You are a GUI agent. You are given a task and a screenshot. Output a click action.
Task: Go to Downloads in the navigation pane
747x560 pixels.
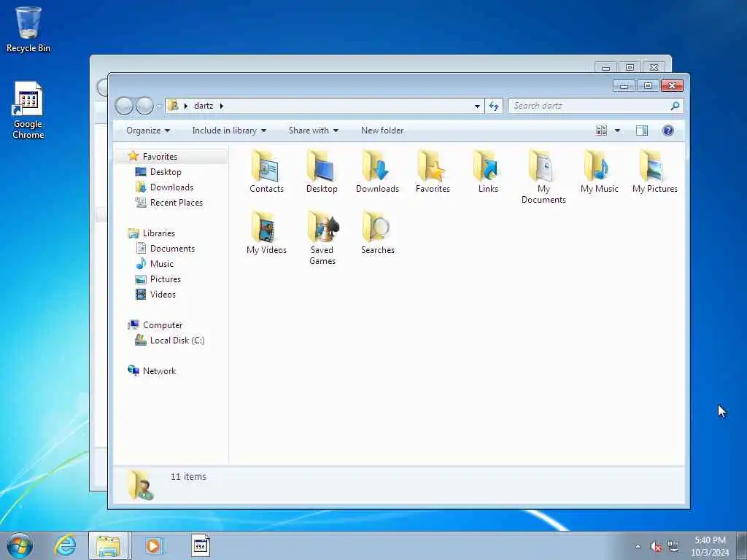point(171,187)
